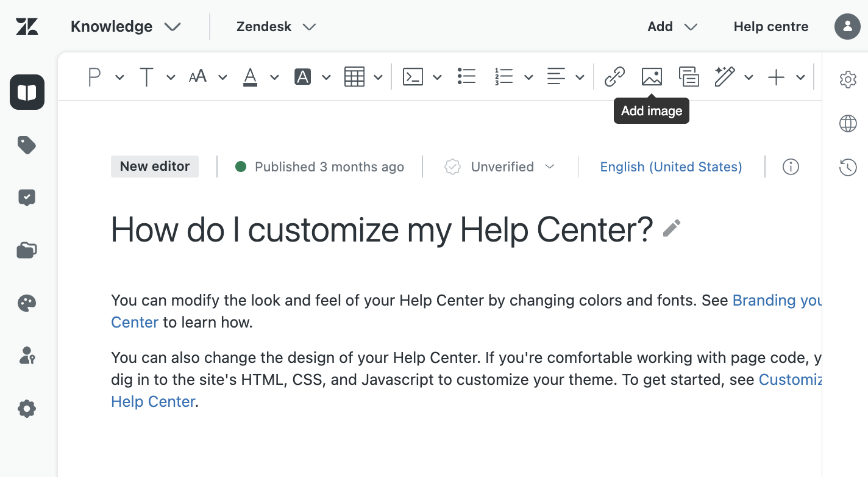Open the Knowledge product dropdown

(126, 27)
